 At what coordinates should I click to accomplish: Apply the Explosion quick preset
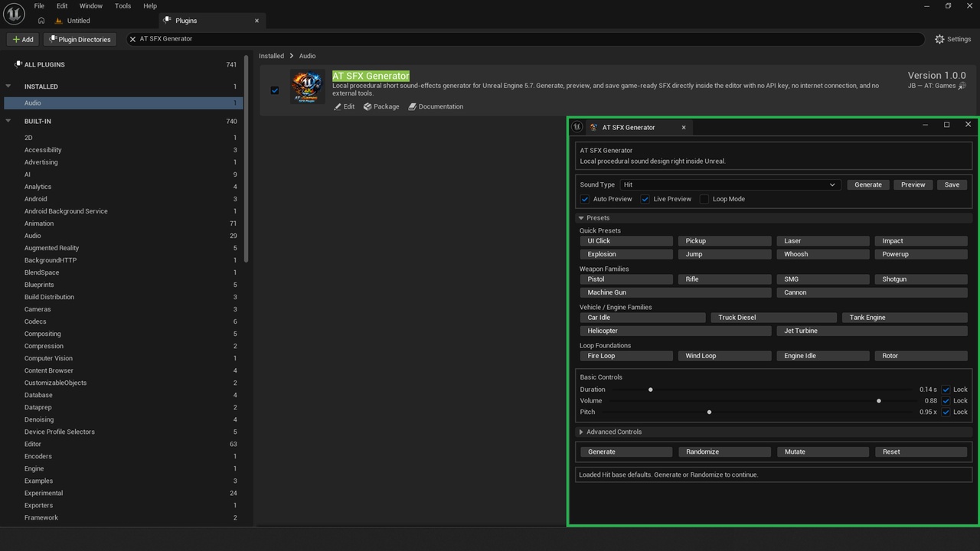tap(626, 254)
